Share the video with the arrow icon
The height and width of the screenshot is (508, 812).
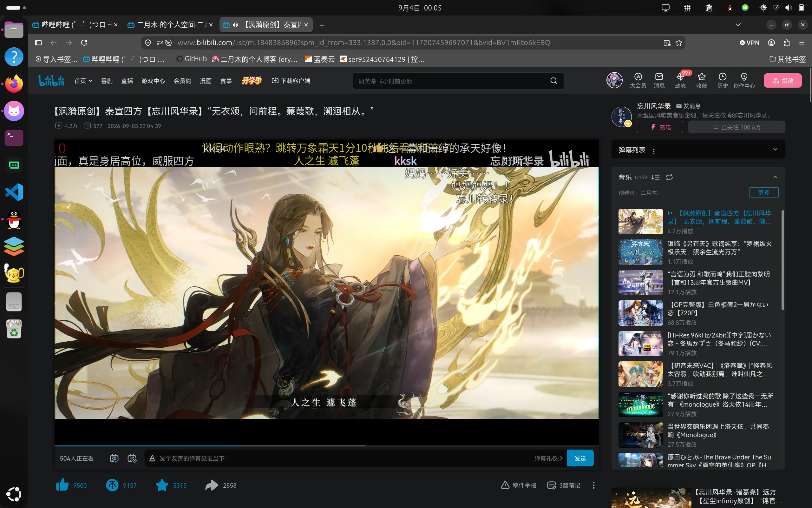click(212, 485)
